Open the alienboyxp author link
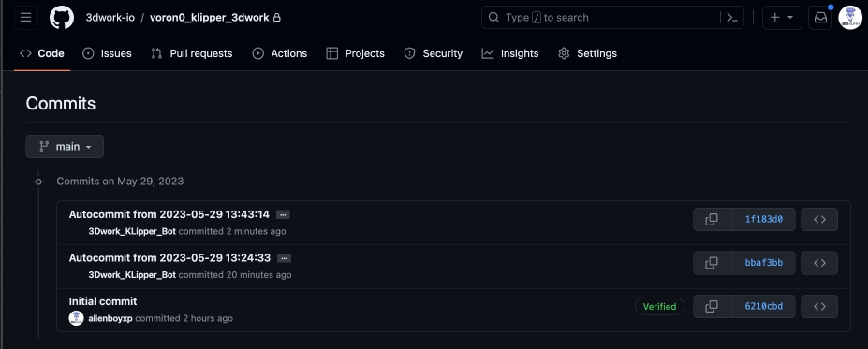This screenshot has width=868, height=349. [x=110, y=318]
